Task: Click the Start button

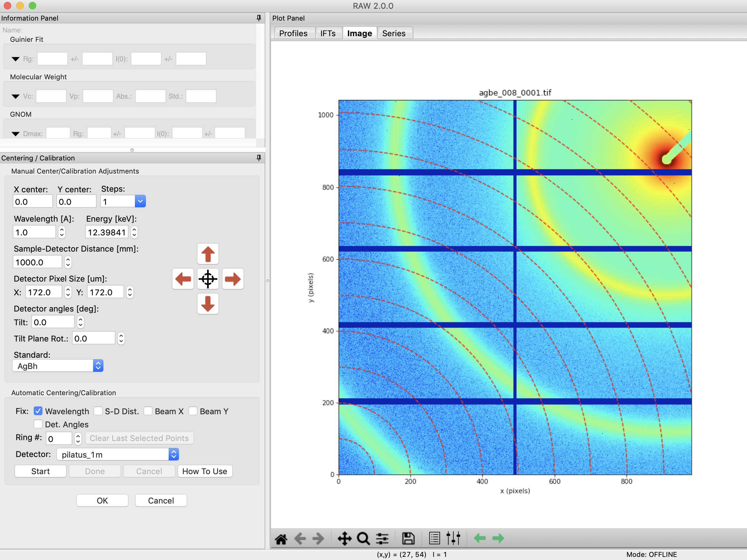Action: [41, 471]
